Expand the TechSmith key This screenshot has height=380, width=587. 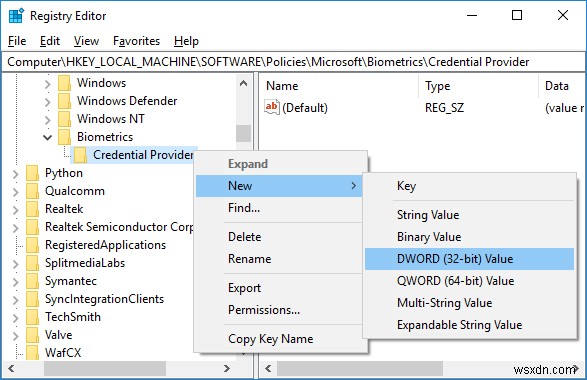click(x=15, y=317)
